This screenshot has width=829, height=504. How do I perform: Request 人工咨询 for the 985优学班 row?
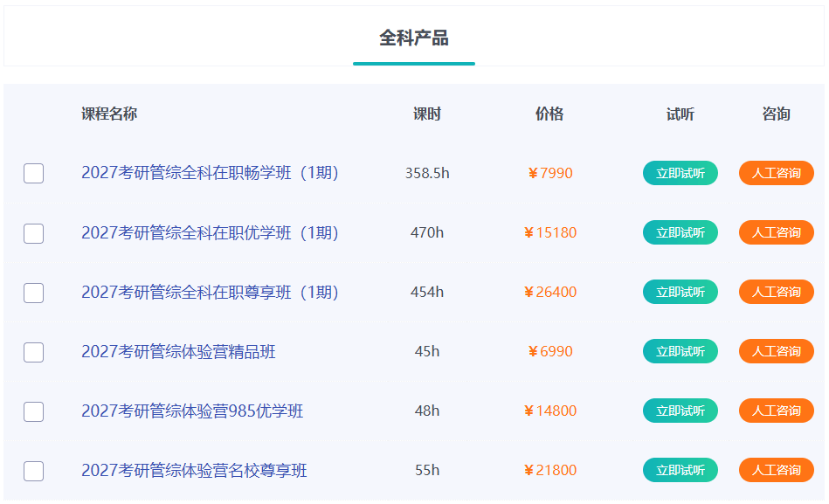click(776, 411)
